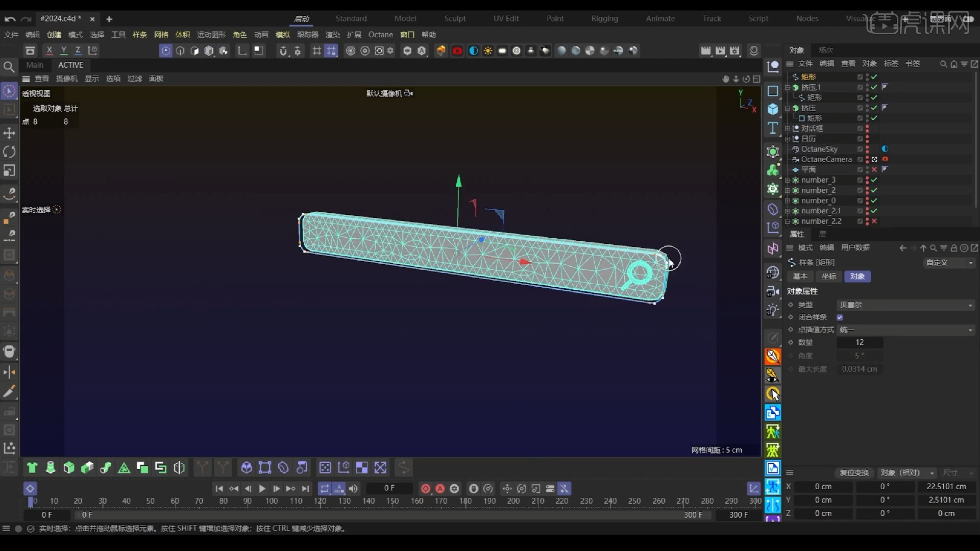The height and width of the screenshot is (551, 980).
Task: Click the Octane sun light toolbar icon
Action: click(488, 51)
